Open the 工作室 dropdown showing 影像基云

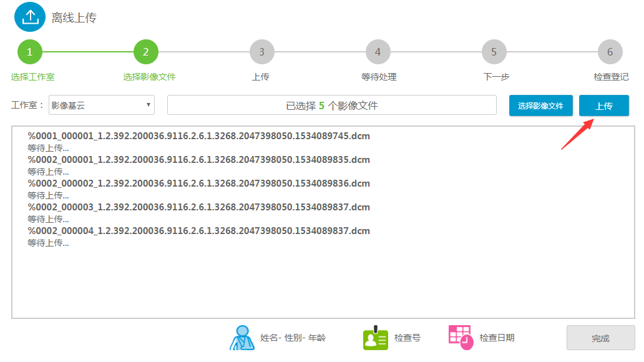pyautogui.click(x=102, y=105)
